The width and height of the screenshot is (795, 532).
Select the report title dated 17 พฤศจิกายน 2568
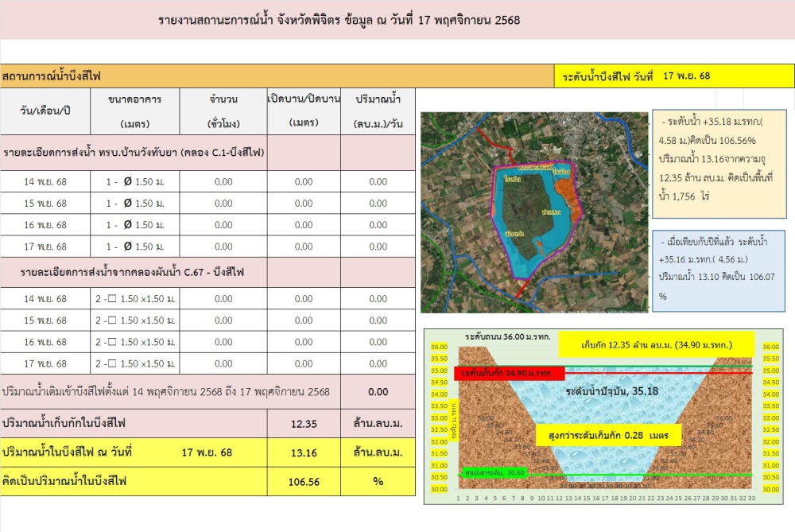click(x=339, y=19)
